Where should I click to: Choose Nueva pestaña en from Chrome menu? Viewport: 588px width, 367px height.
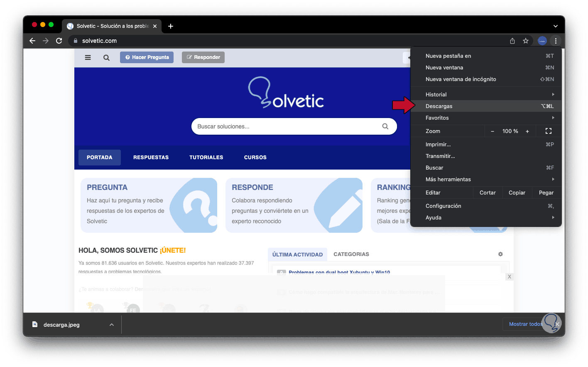point(486,56)
